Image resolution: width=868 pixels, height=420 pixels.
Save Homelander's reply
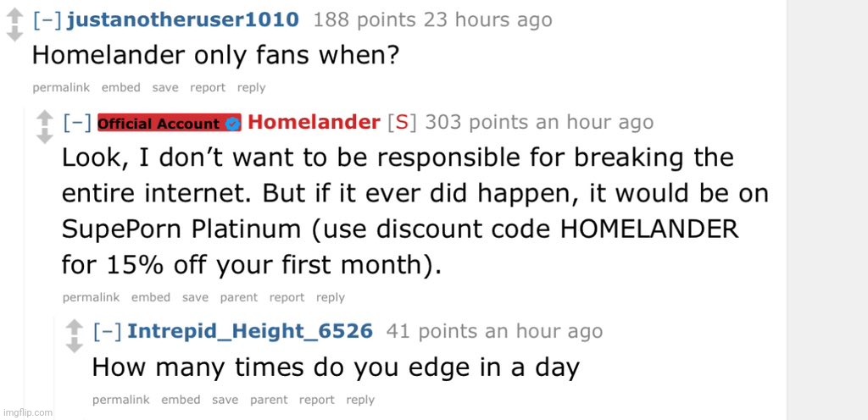click(x=195, y=297)
